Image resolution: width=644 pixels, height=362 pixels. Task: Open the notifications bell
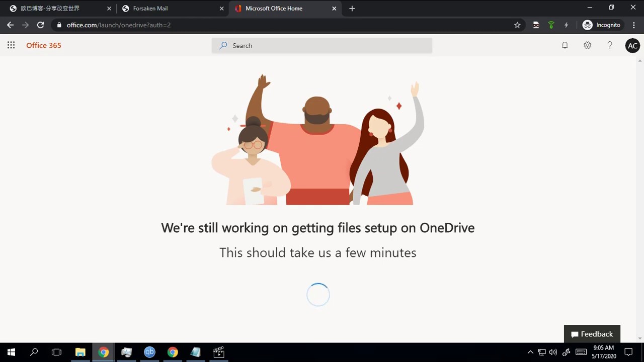tap(565, 45)
